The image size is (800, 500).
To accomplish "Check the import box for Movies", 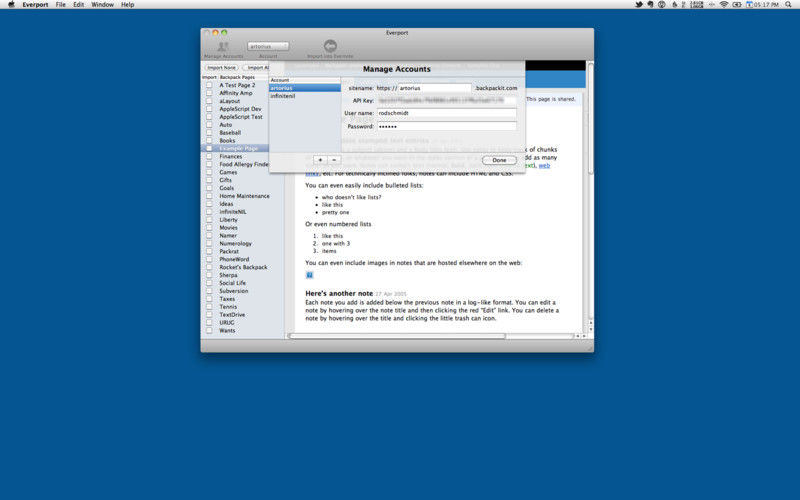I will (x=209, y=228).
